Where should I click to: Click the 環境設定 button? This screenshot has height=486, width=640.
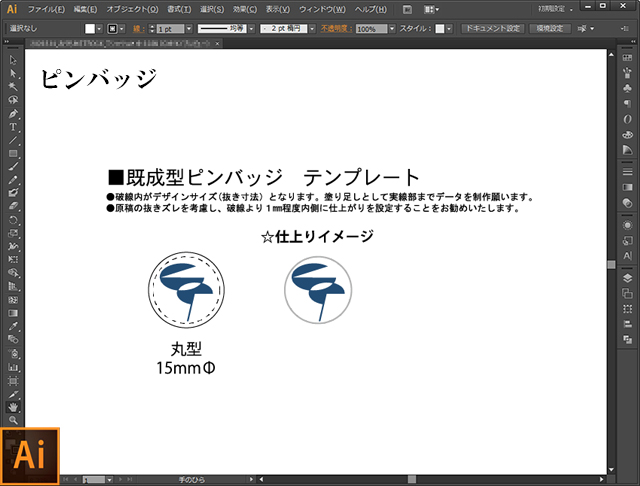tap(549, 29)
